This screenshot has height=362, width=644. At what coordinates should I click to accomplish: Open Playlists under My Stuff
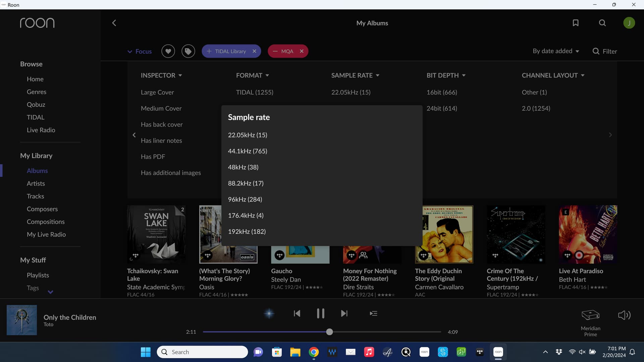[x=38, y=275]
